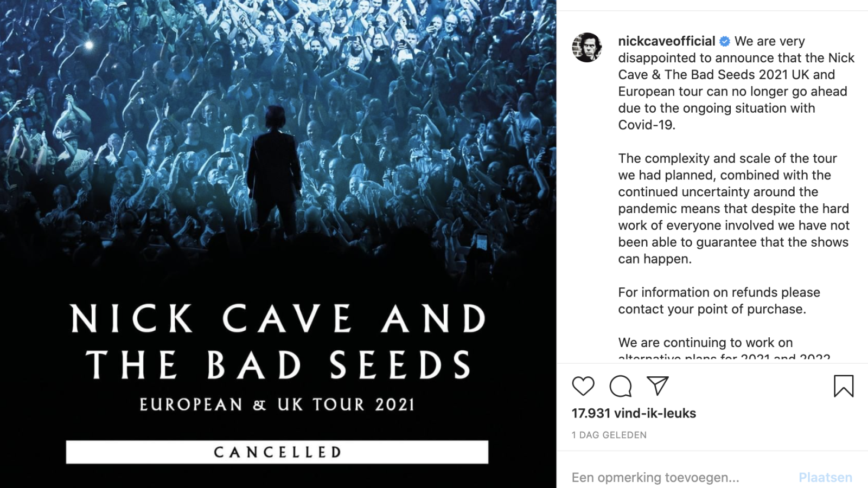
Task: View the 17.931 vind-ik-leuks likes list
Action: coord(634,413)
